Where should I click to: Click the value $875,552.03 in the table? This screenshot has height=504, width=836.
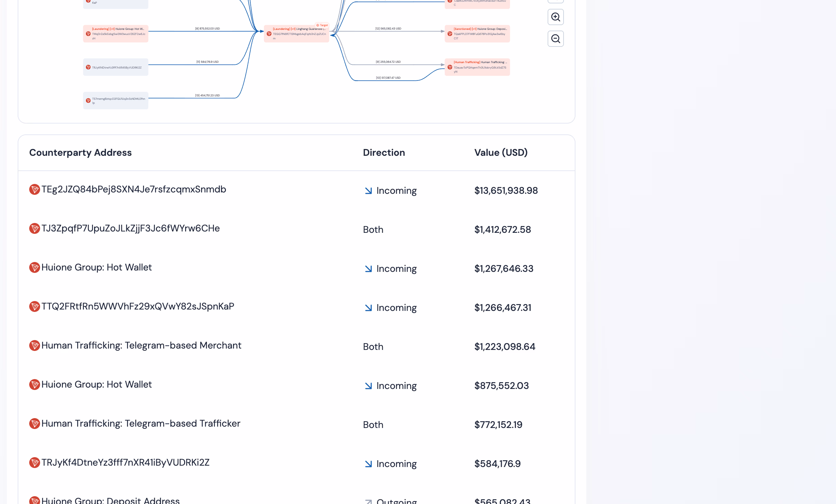coord(502,386)
